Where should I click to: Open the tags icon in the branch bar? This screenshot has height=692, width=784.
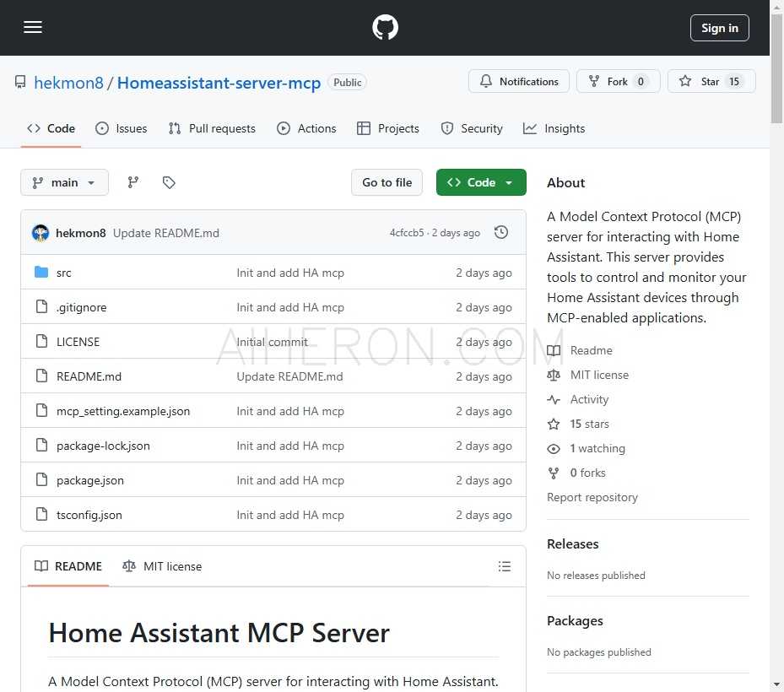[169, 181]
